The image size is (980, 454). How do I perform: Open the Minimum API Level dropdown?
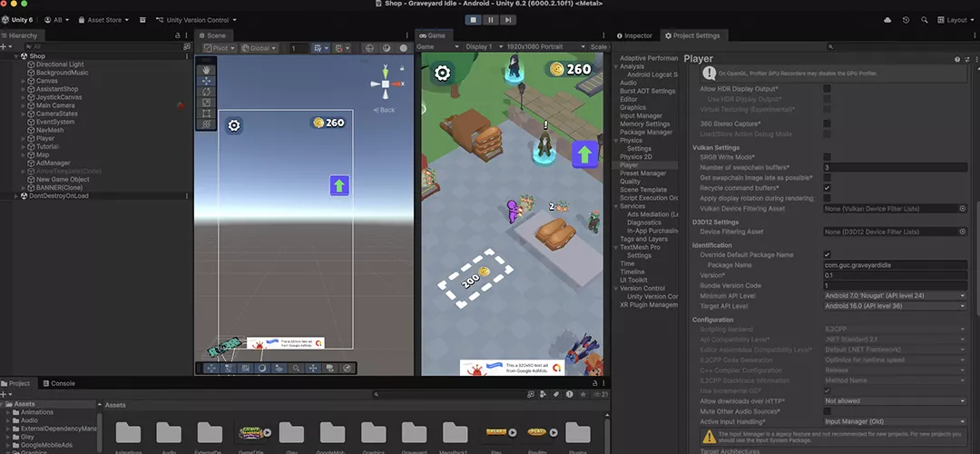895,295
